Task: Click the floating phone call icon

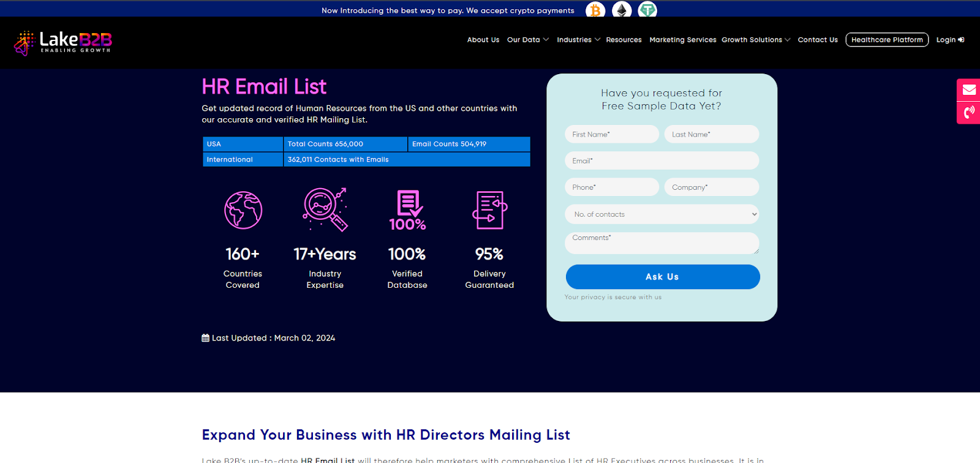Action: (x=969, y=113)
